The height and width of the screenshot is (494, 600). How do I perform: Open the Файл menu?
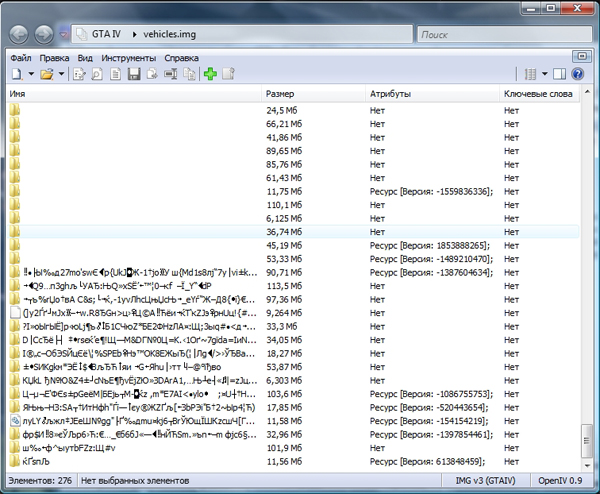point(20,58)
